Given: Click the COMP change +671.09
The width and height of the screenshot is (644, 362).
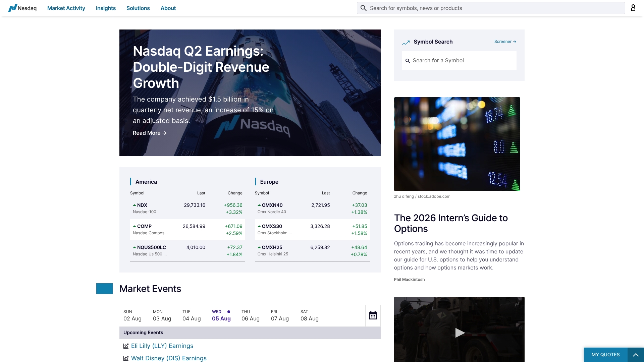Looking at the screenshot, I should pos(233,226).
